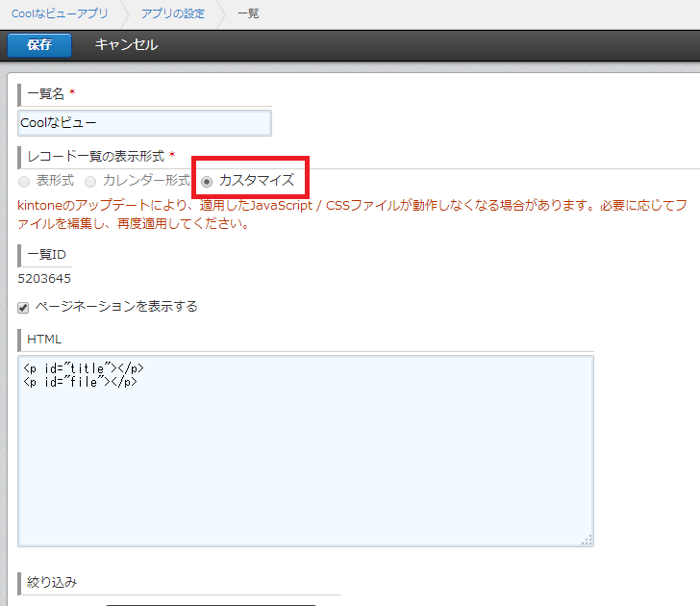Click the 一覧 breadcrumb item
This screenshot has height=606, width=700.
[x=247, y=14]
